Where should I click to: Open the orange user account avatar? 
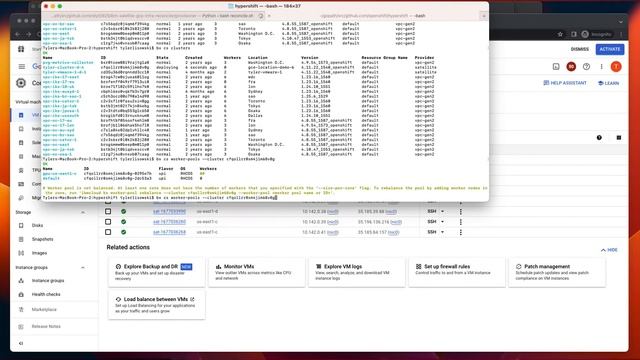(x=616, y=67)
